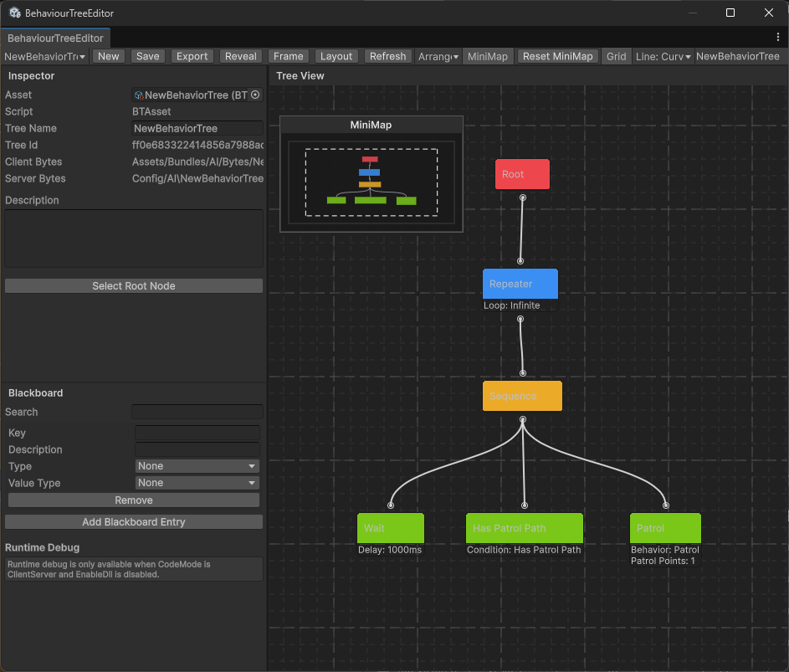This screenshot has width=789, height=672.
Task: Open the three-dot window options menu
Action: pyautogui.click(x=778, y=38)
